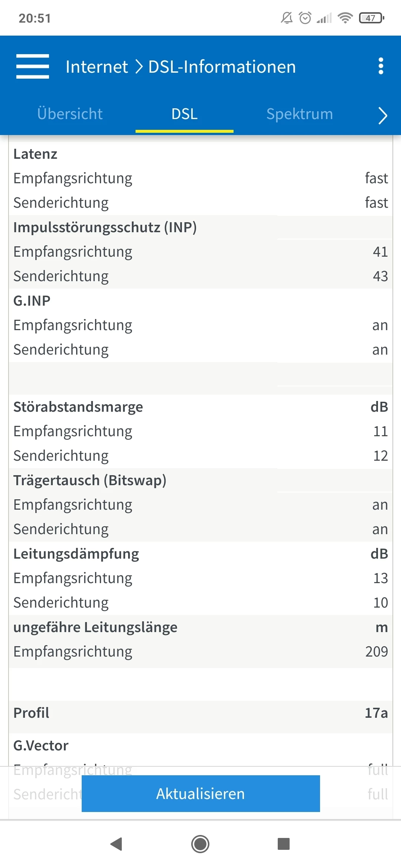Tap the battery indicator icon
The height and width of the screenshot is (868, 401).
[371, 18]
